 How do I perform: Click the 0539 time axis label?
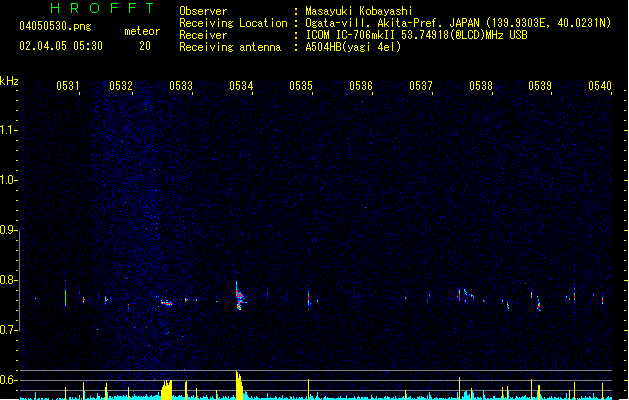point(540,86)
